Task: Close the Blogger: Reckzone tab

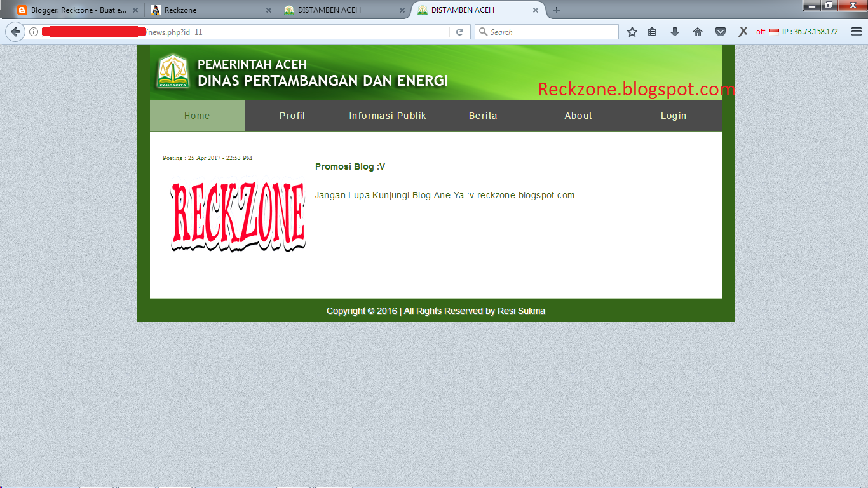Action: pyautogui.click(x=135, y=10)
